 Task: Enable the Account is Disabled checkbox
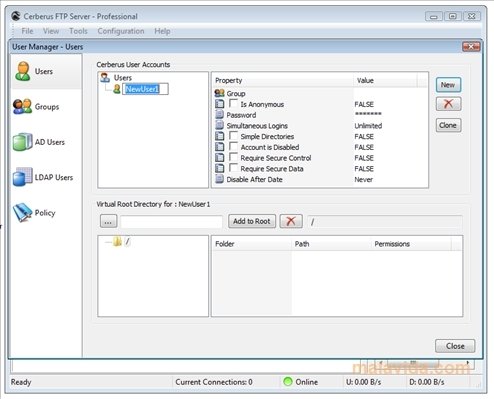pyautogui.click(x=234, y=146)
